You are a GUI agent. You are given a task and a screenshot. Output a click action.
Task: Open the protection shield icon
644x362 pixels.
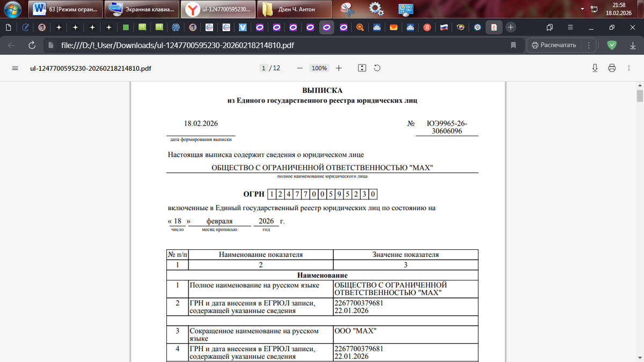pyautogui.click(x=612, y=45)
